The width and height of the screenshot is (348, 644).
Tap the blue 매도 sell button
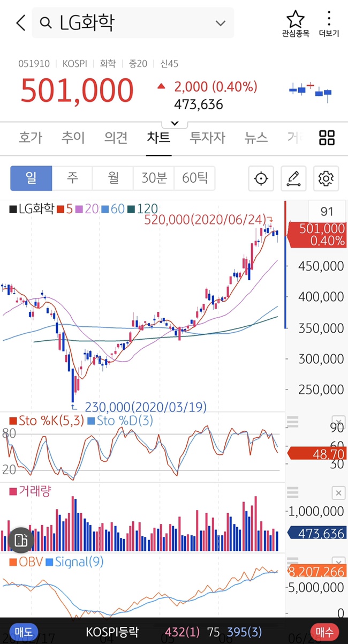(x=23, y=632)
